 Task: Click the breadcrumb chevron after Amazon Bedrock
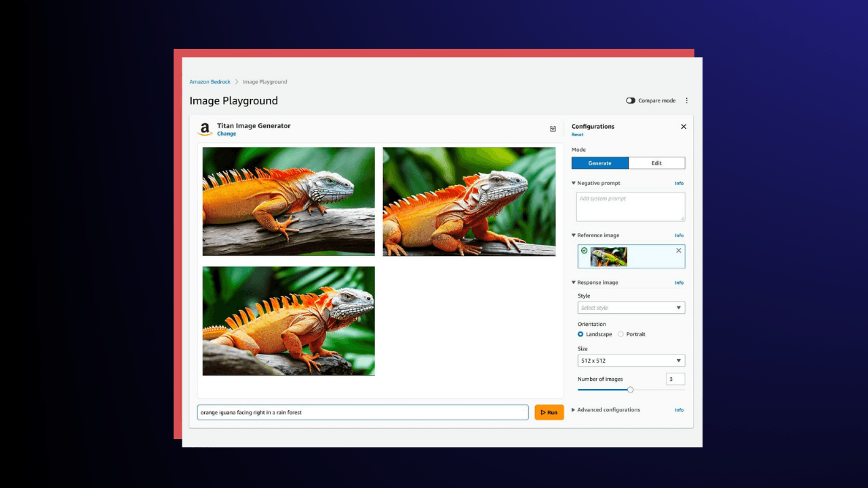click(x=237, y=82)
